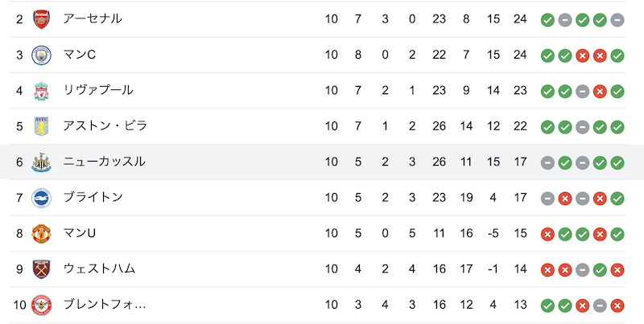The image size is (644, 324).
Task: Click the truncated ブレントフォ… team name
Action: pyautogui.click(x=105, y=305)
